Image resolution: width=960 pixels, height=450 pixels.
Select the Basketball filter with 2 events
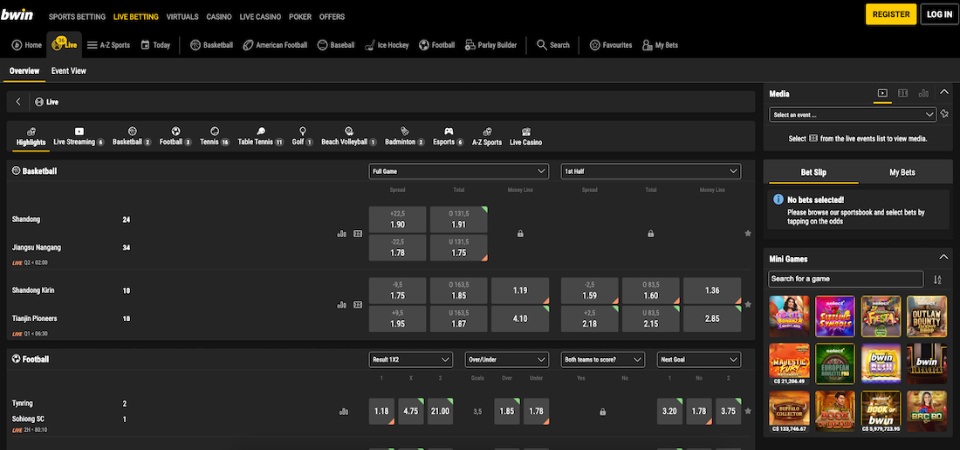pyautogui.click(x=132, y=136)
